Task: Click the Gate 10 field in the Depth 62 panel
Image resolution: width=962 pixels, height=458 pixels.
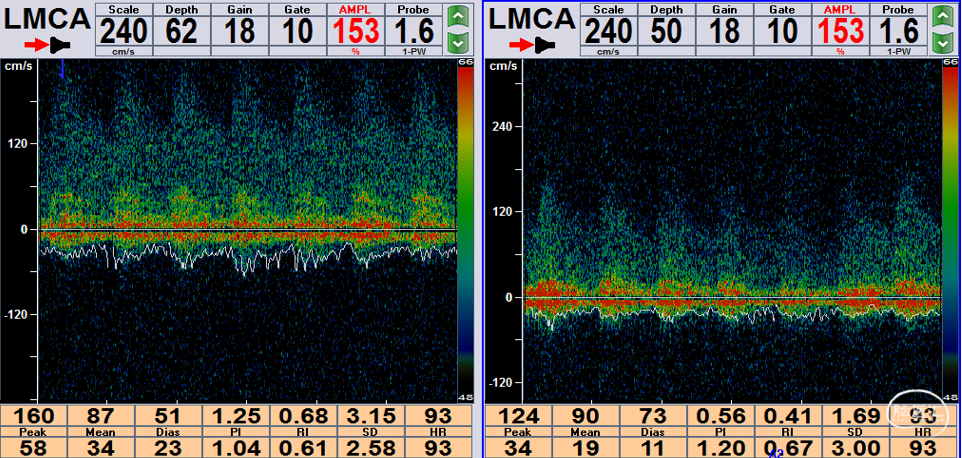Action: coord(297,30)
